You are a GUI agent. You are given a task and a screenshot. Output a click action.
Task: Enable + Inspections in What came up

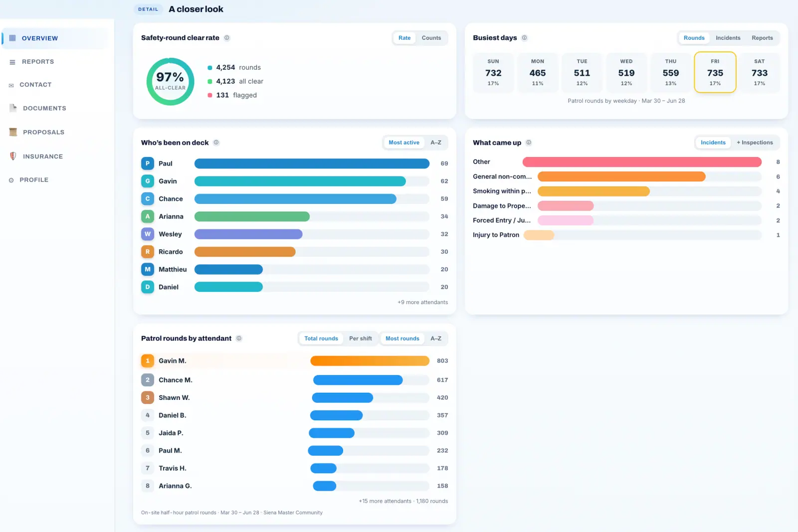click(755, 143)
